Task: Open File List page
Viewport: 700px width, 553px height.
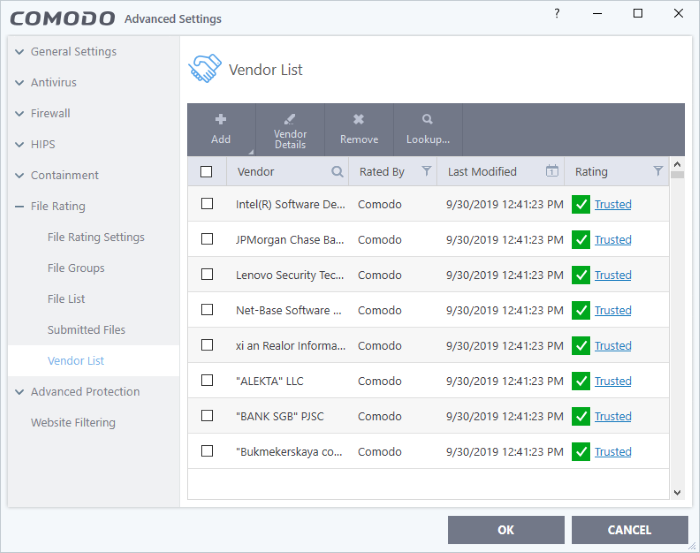Action: [66, 299]
